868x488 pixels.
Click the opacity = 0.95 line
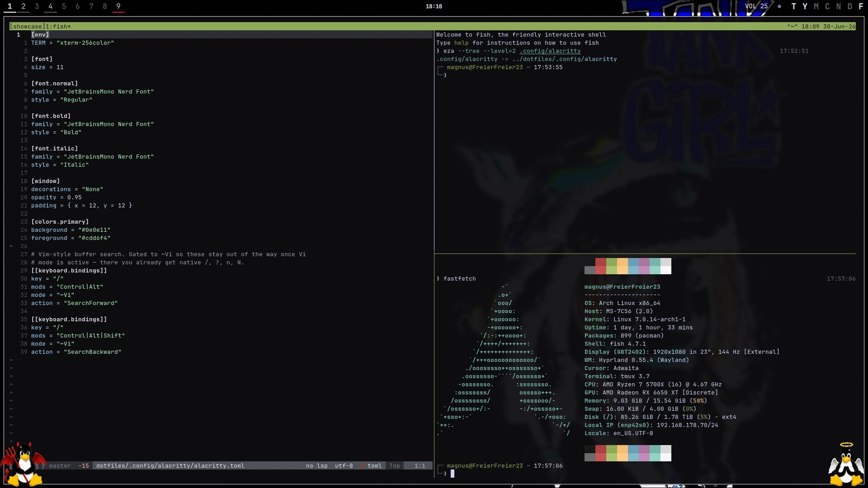pyautogui.click(x=57, y=197)
